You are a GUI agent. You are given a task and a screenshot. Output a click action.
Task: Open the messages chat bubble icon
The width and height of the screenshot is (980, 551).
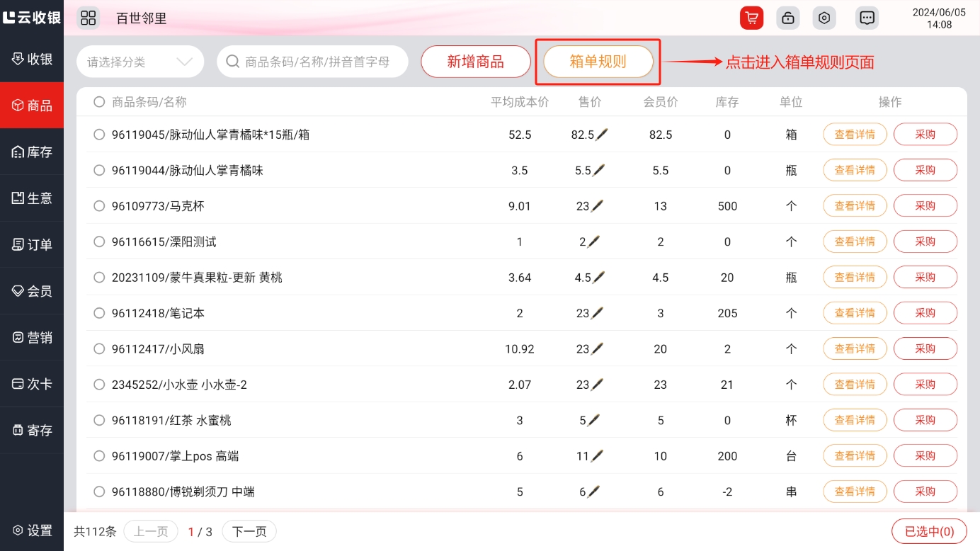[867, 18]
